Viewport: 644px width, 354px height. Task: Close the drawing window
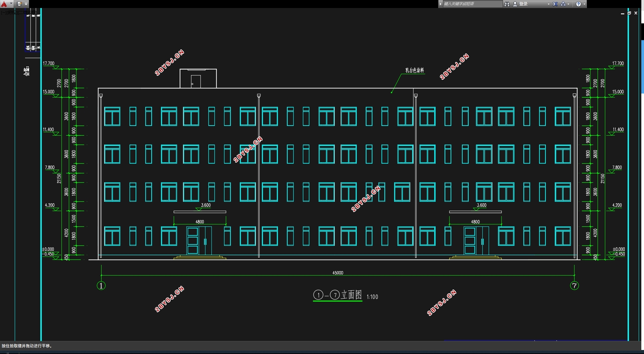636,13
